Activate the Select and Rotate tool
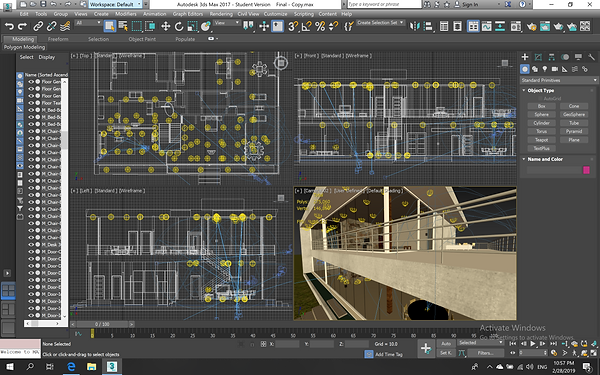This screenshot has height=375, width=600. (179, 26)
